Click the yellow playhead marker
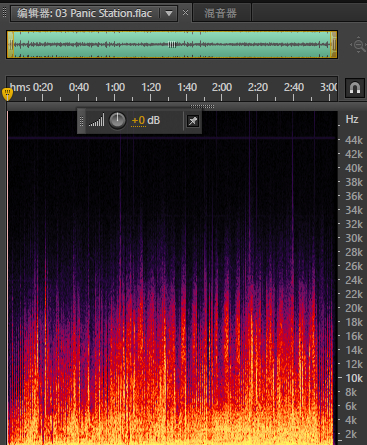The height and width of the screenshot is (445, 367). (x=7, y=94)
